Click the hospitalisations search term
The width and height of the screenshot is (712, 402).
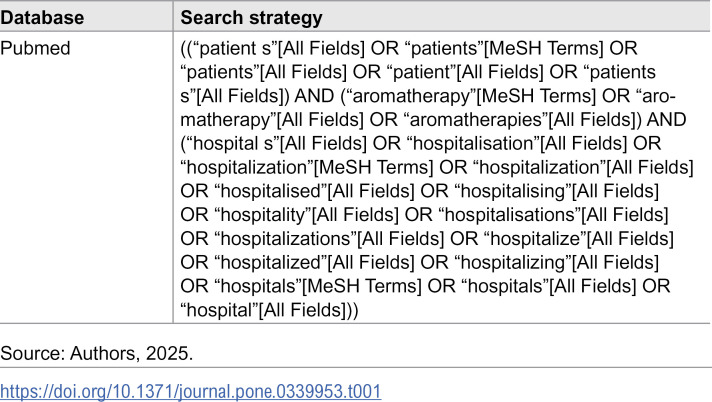(x=510, y=214)
